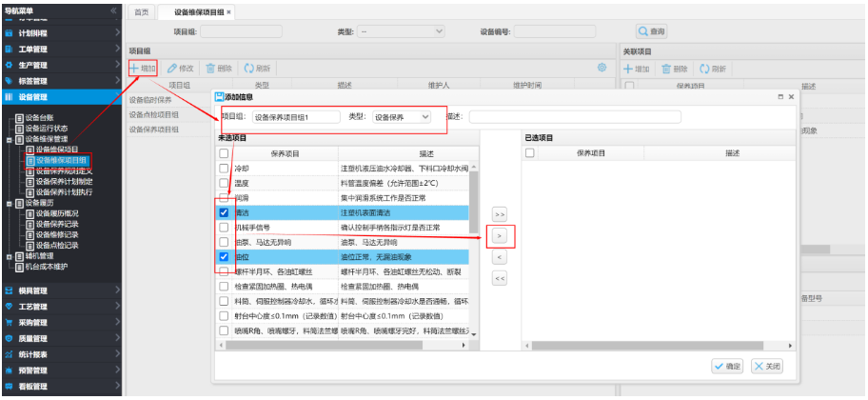Click the 描述 input field in dialog
The width and height of the screenshot is (868, 400).
coord(575,117)
